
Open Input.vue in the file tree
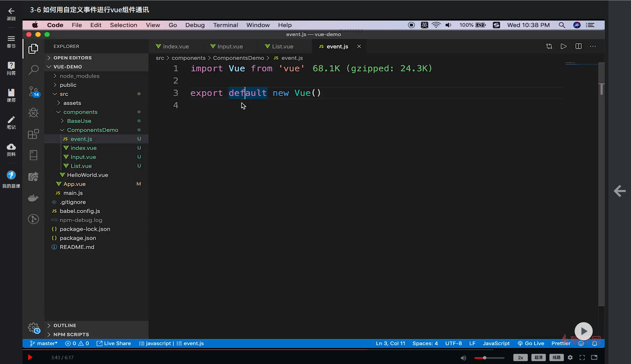coord(83,157)
